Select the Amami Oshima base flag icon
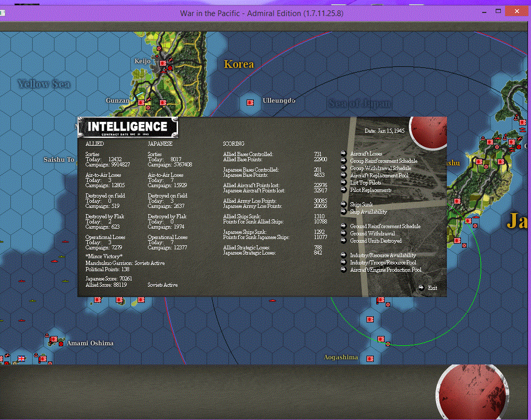Screen dimensions: 531x420 (x=54, y=339)
